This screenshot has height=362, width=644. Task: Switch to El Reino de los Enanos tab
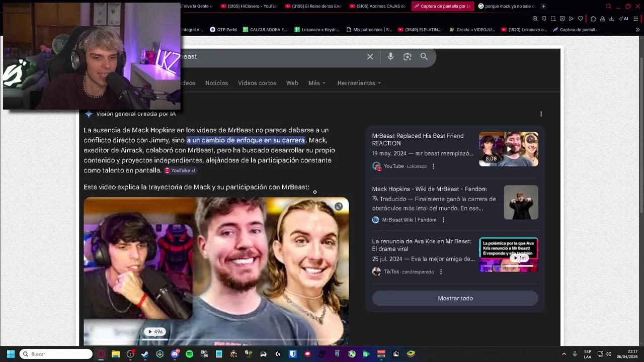pyautogui.click(x=313, y=6)
